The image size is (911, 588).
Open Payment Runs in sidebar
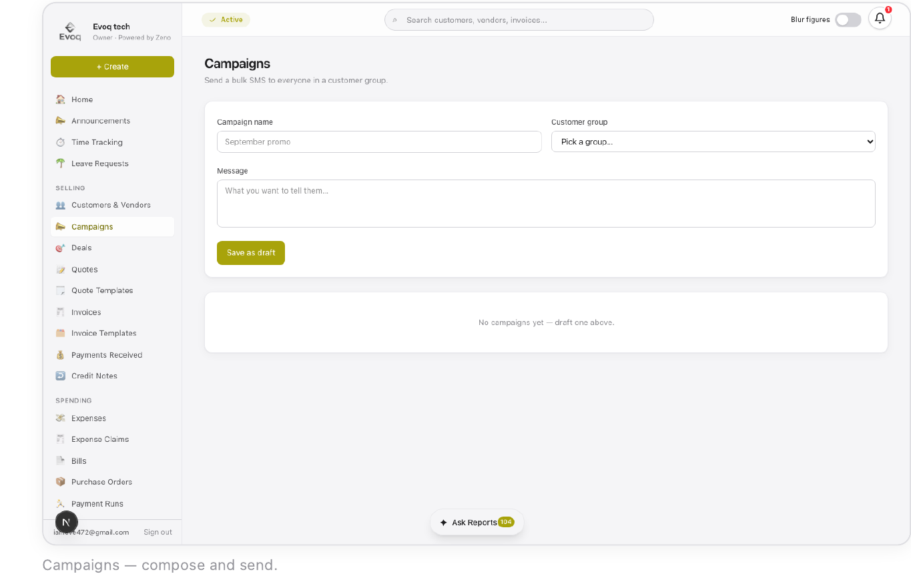(112, 504)
